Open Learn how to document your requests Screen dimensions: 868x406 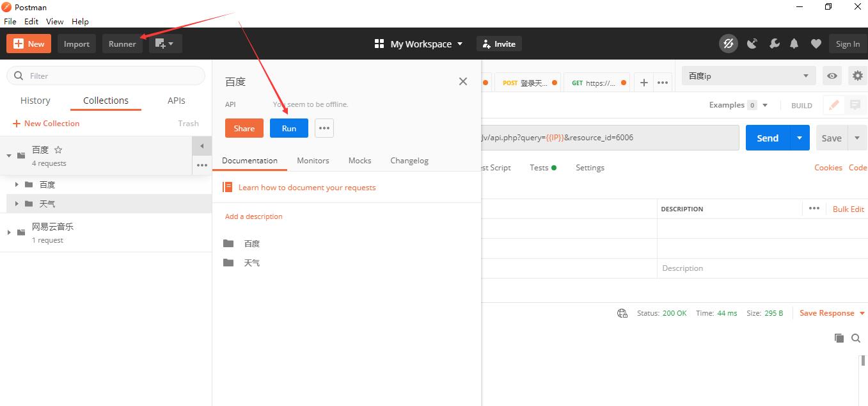click(x=307, y=188)
